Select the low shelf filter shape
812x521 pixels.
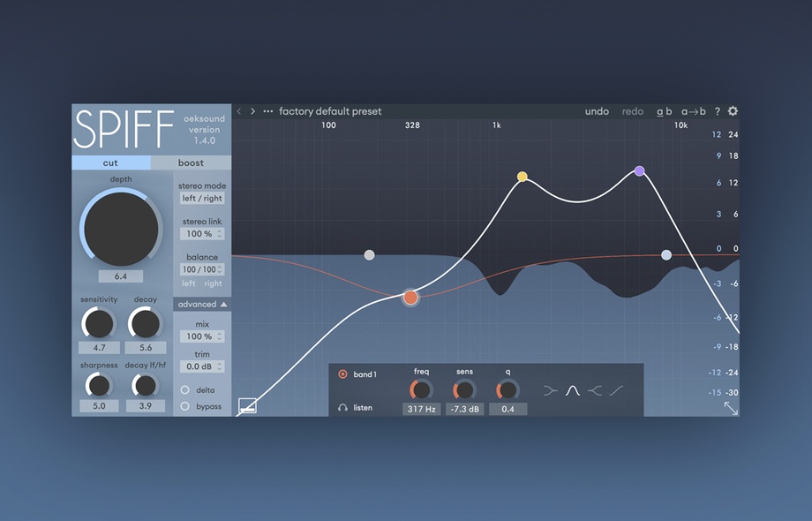551,390
